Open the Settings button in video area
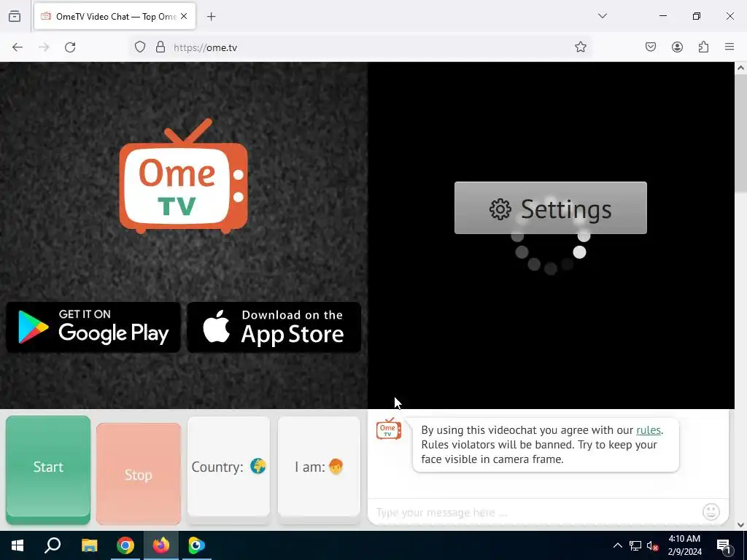The height and width of the screenshot is (560, 747). pos(551,208)
